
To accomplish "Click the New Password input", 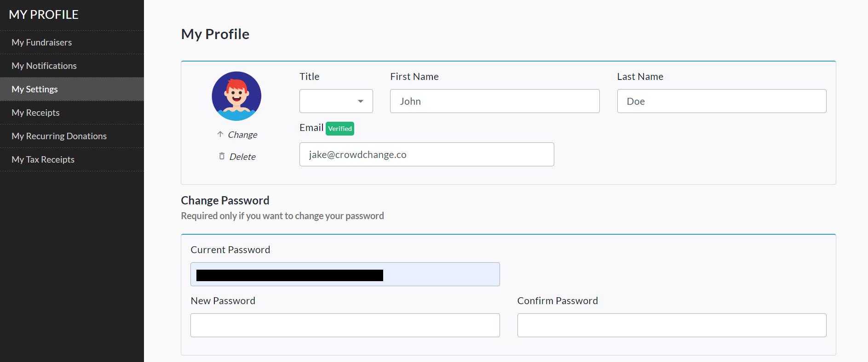I will pos(345,325).
